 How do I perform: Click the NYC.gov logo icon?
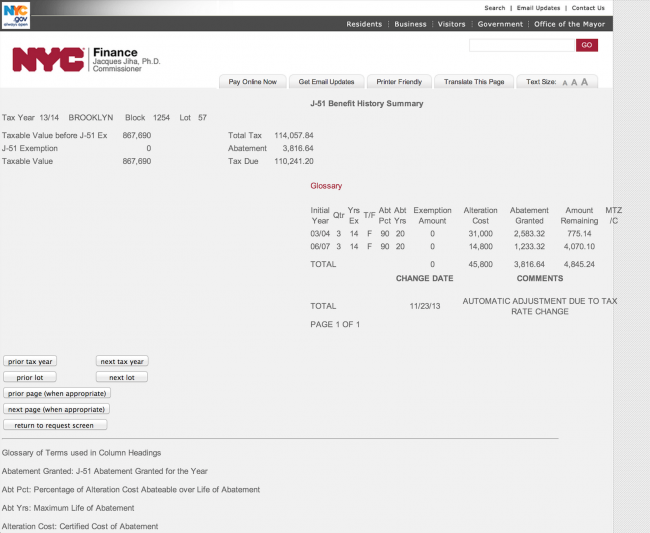pos(16,15)
